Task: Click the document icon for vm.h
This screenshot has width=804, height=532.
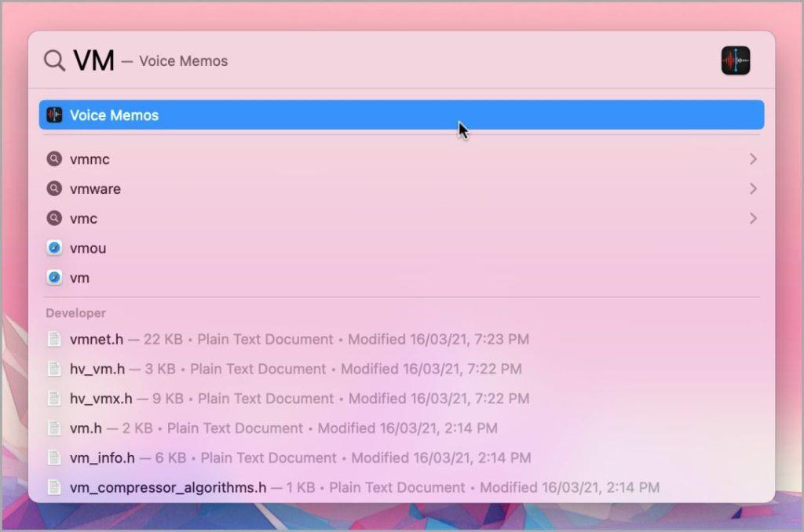Action: [54, 428]
